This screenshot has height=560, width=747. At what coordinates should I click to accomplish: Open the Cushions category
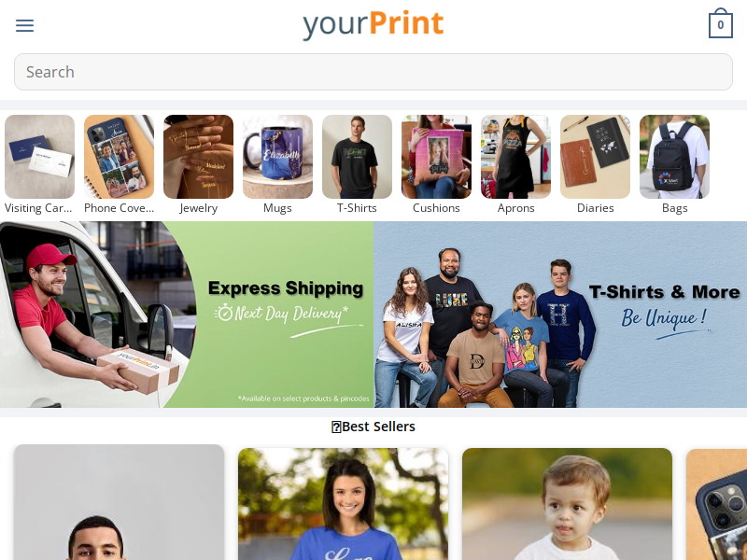click(x=436, y=165)
